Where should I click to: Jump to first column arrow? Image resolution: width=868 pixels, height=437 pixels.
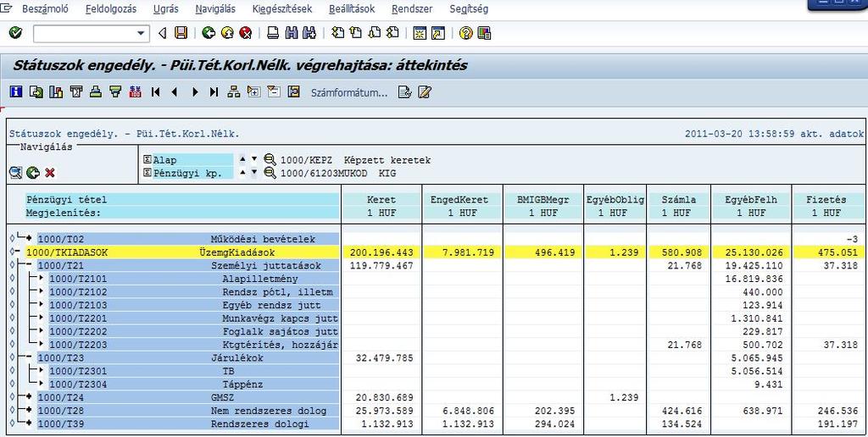pos(156,91)
